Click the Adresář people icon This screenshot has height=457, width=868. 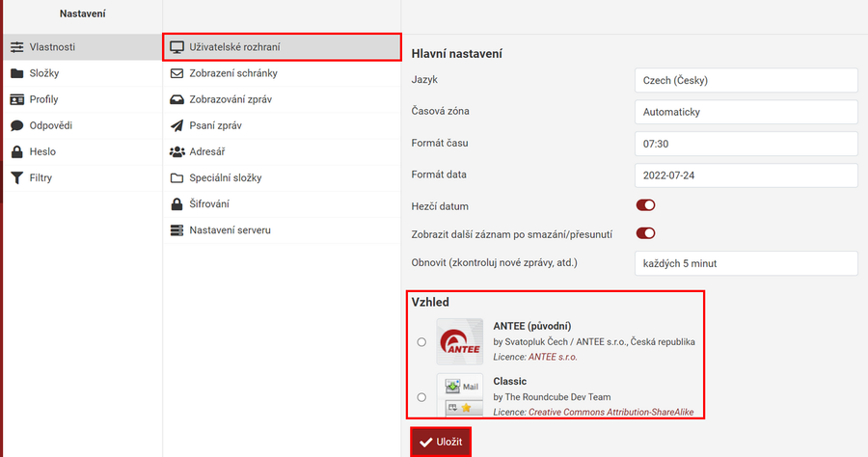click(x=176, y=151)
